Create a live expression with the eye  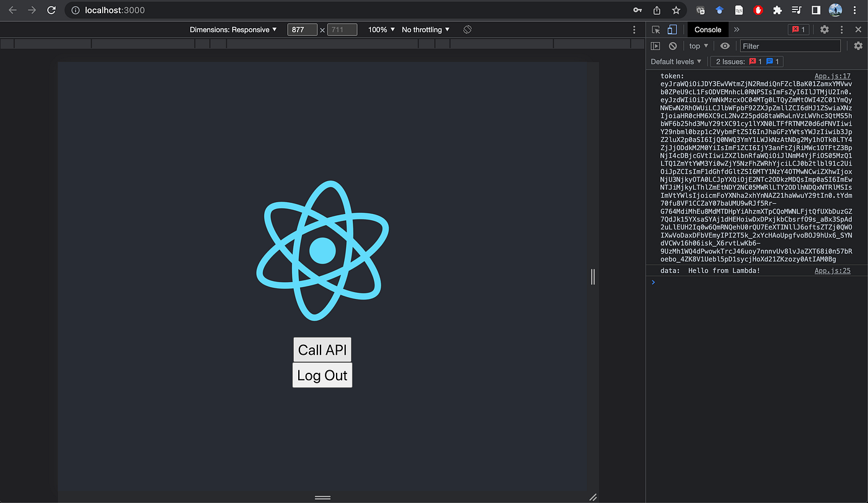[725, 46]
